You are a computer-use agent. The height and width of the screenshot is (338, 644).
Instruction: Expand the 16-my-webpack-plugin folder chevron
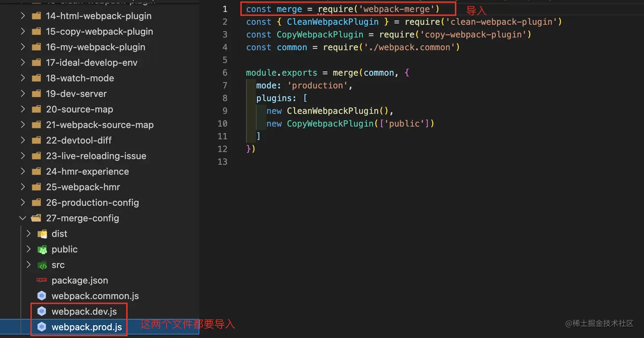tap(23, 47)
